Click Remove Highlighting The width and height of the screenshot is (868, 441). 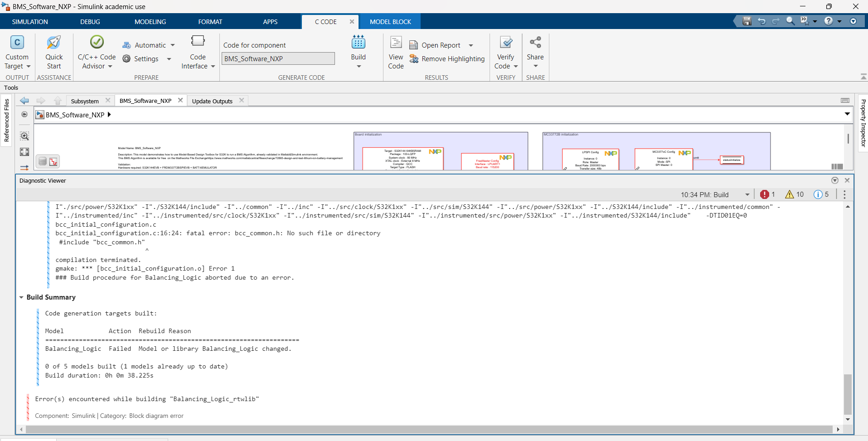click(447, 59)
